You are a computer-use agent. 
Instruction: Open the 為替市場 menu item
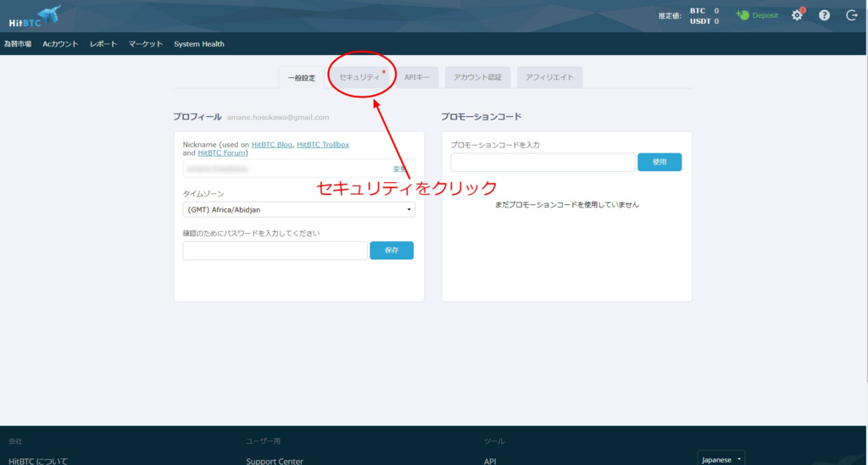coord(18,44)
